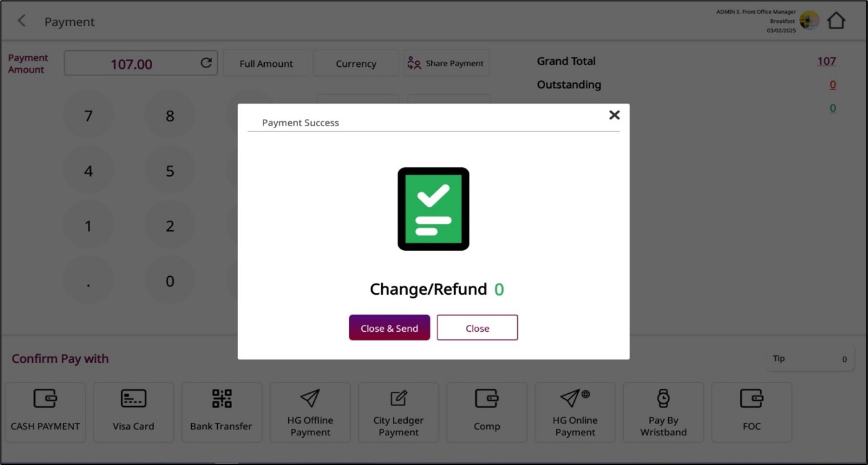Select Bank Transfer QR code option
The width and height of the screenshot is (868, 465).
tap(221, 412)
